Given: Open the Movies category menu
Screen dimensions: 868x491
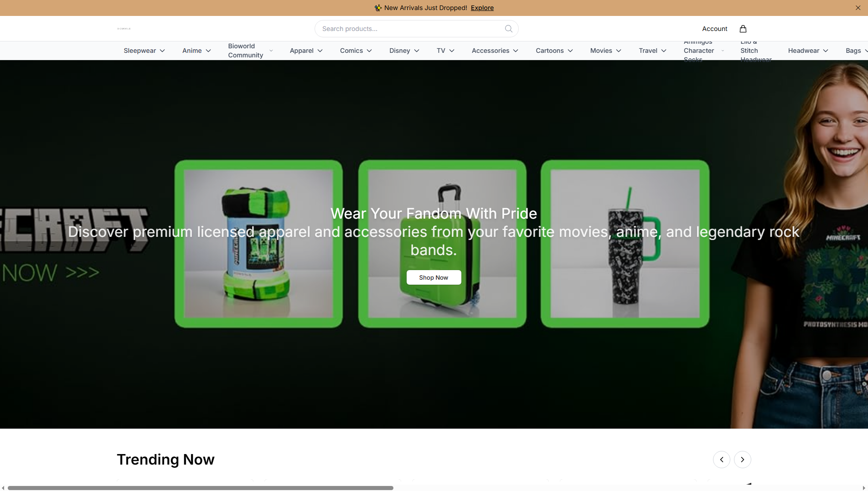Looking at the screenshot, I should [606, 51].
